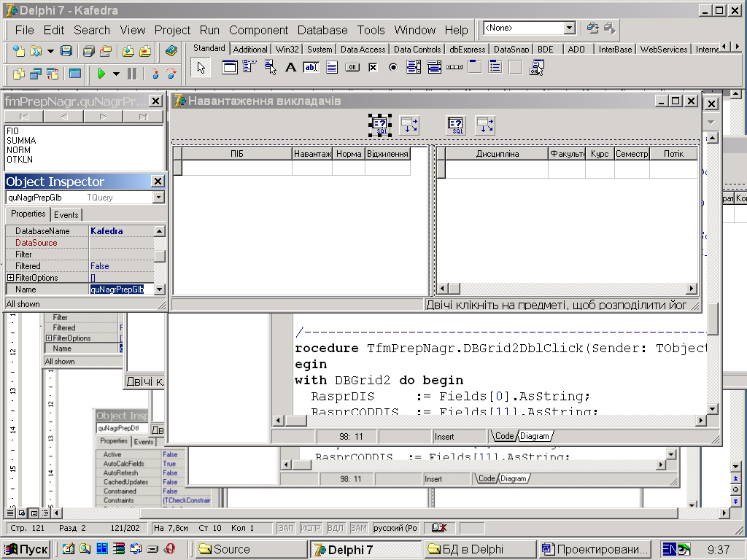Pick the ActionList component in palette
Screen dimensions: 747x560
(x=537, y=67)
